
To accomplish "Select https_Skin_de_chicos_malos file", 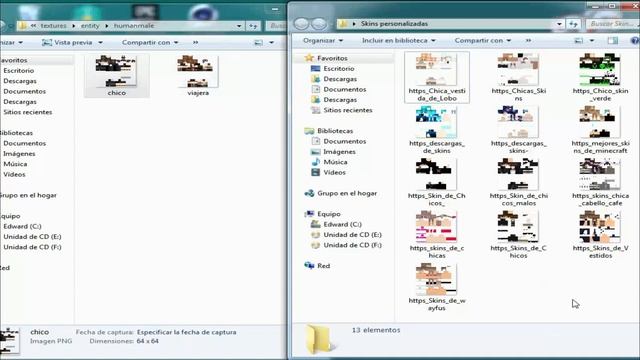I will pos(518,182).
